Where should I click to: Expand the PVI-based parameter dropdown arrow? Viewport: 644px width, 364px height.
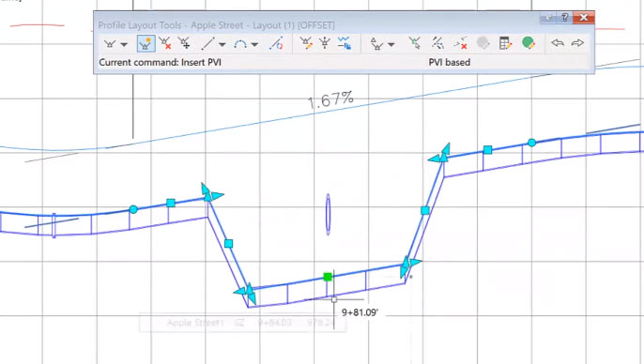391,44
